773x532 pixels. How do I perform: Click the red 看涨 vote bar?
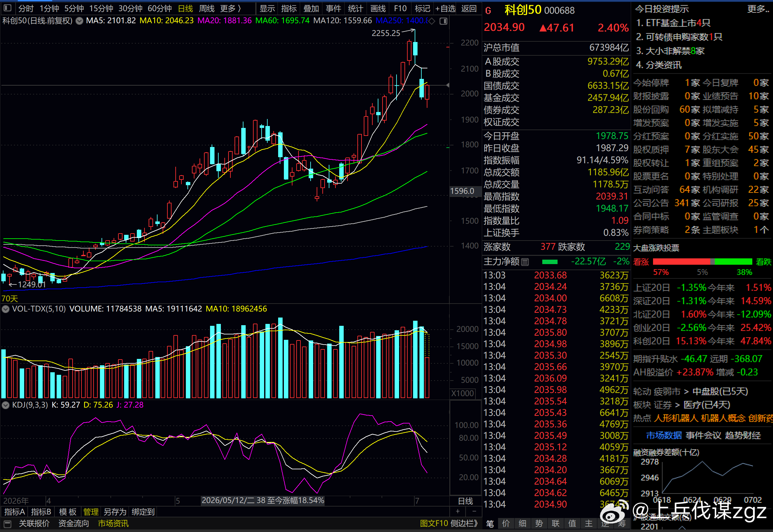click(682, 262)
